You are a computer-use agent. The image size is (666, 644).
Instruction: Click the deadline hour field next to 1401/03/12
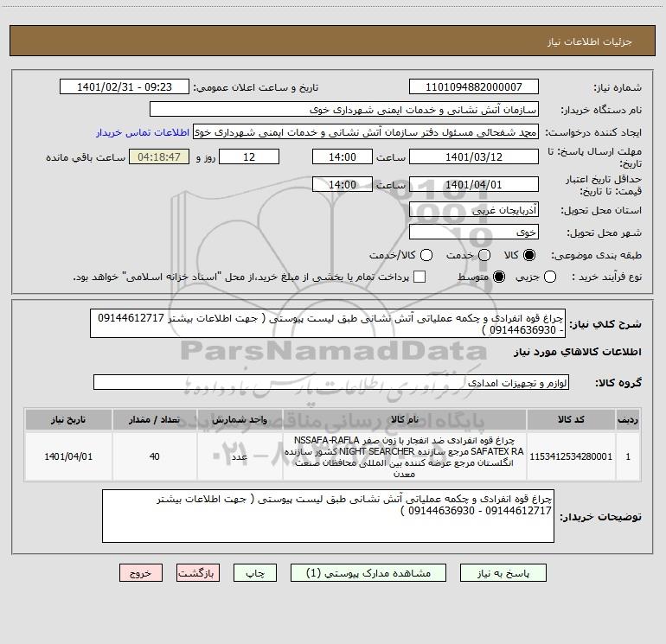click(343, 156)
